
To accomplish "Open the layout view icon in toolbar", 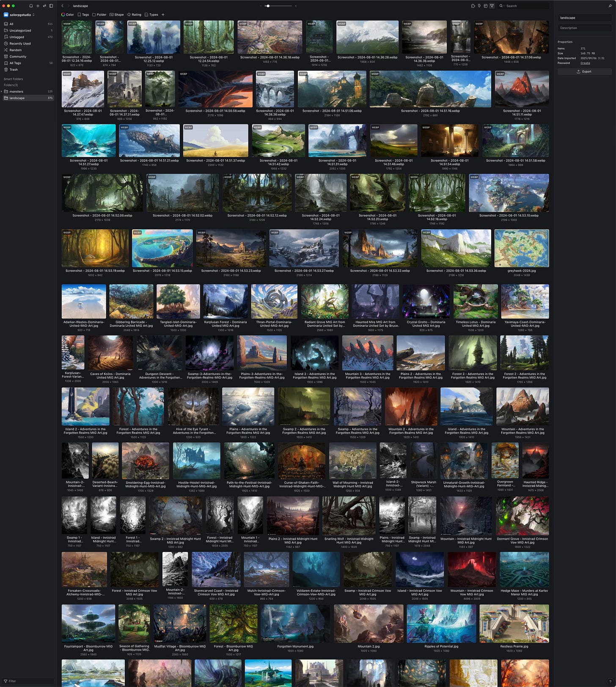I will (485, 6).
